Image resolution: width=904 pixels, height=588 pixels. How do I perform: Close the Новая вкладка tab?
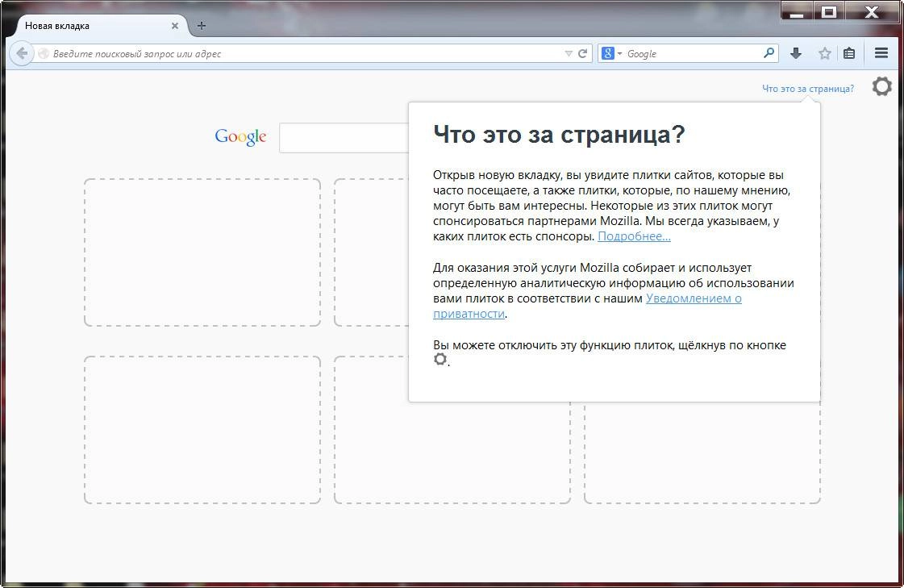[175, 26]
